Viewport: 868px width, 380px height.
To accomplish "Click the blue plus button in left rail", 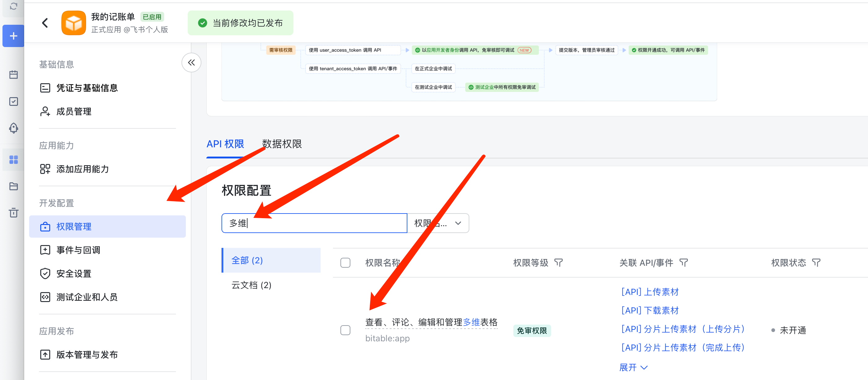I will [13, 36].
